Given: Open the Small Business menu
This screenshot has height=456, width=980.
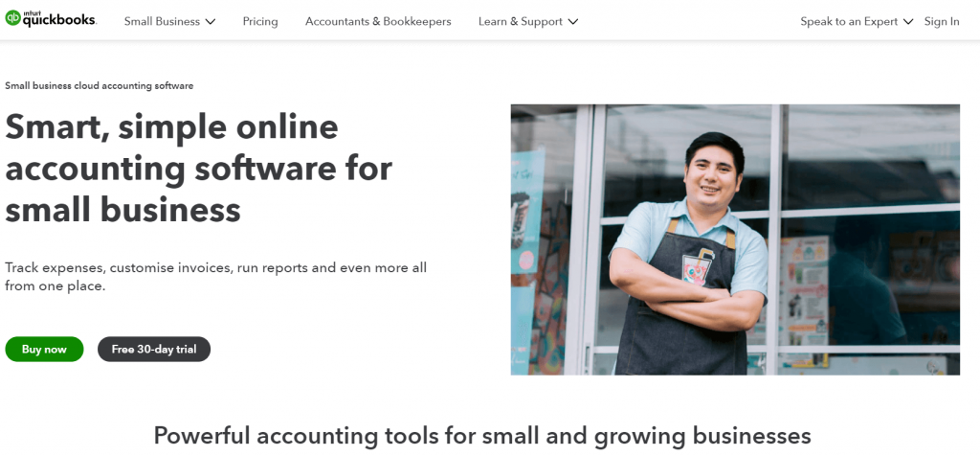Looking at the screenshot, I should pos(169,21).
